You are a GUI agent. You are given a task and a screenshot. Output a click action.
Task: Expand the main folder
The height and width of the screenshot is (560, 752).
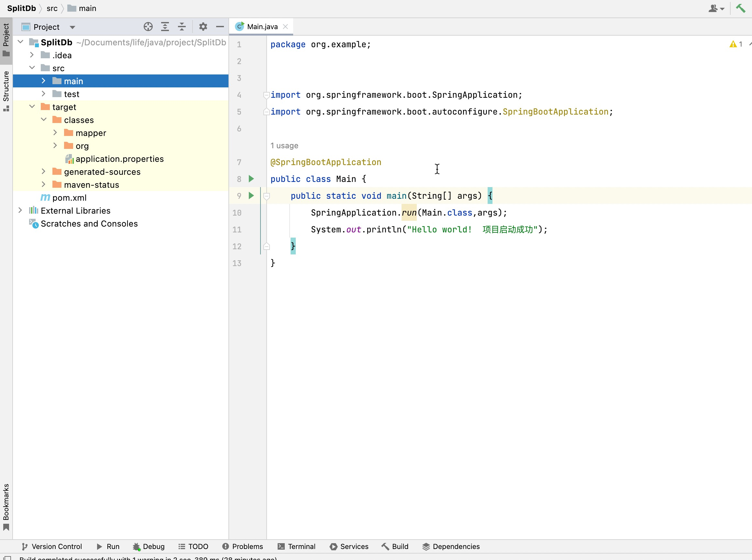[x=43, y=81]
